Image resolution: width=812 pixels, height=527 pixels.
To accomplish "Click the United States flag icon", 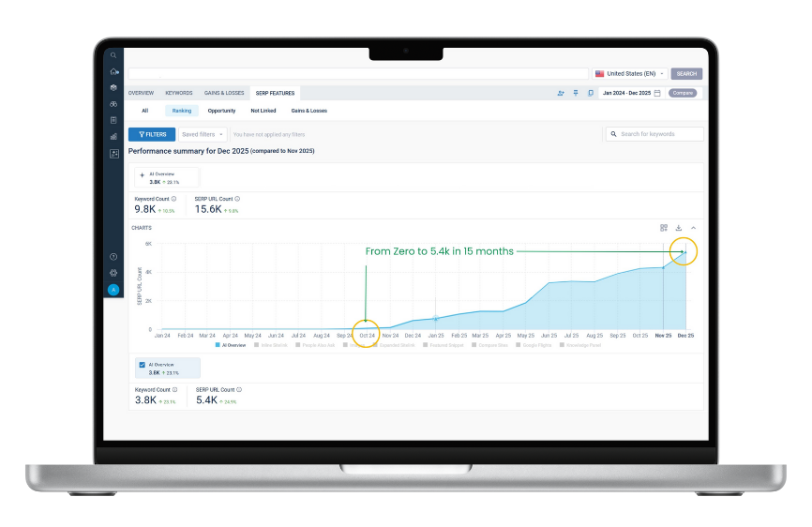I will click(600, 73).
